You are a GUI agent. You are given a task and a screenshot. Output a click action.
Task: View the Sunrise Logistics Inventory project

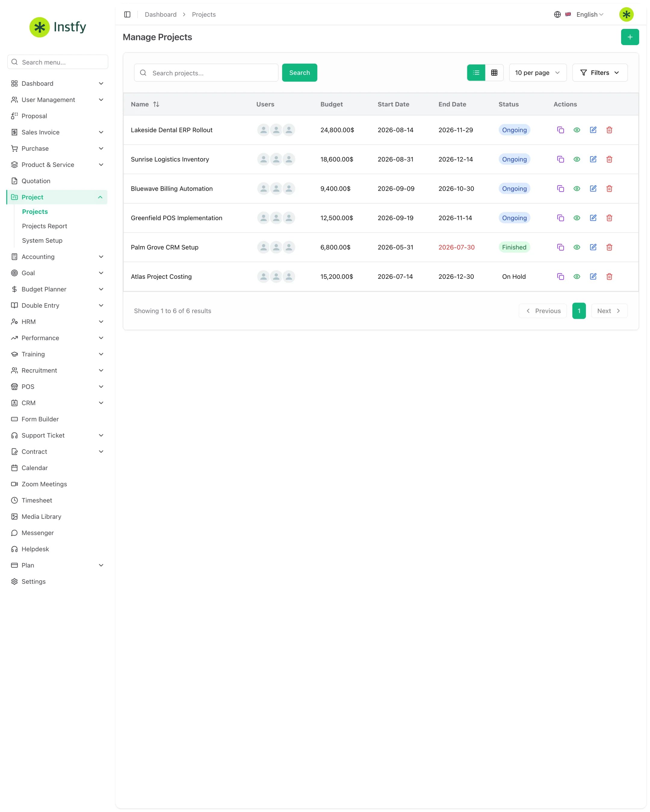577,159
